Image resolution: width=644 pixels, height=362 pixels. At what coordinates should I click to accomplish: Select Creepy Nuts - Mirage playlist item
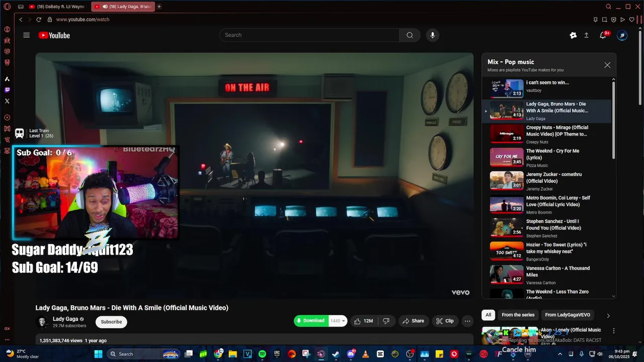(x=547, y=134)
